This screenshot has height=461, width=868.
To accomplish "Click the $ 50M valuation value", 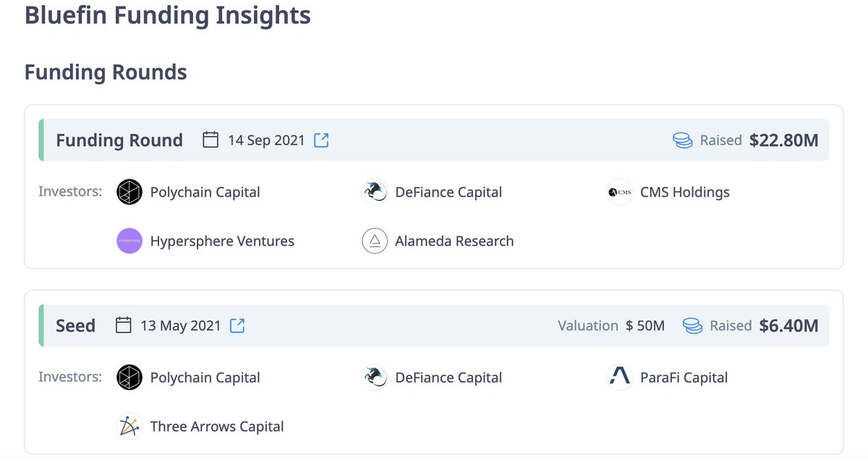I will tap(645, 326).
